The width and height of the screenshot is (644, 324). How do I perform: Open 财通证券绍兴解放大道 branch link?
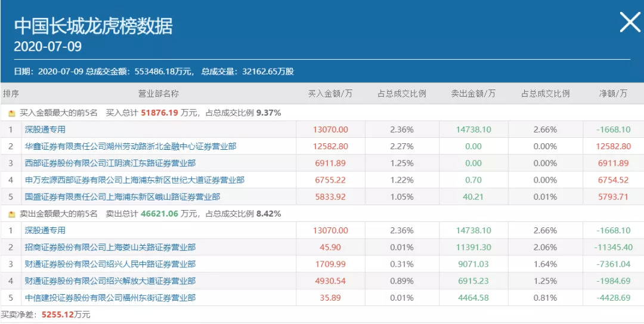pos(110,280)
